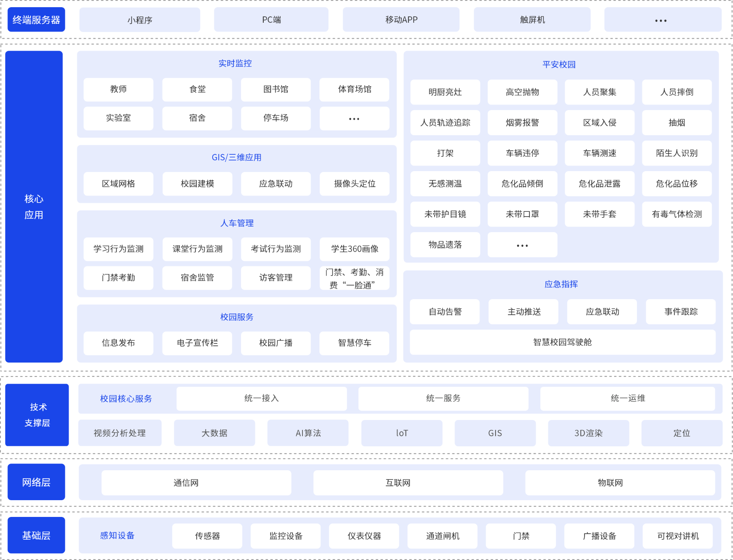
Task: Select 通道闸机 in the base layer
Action: 443,536
